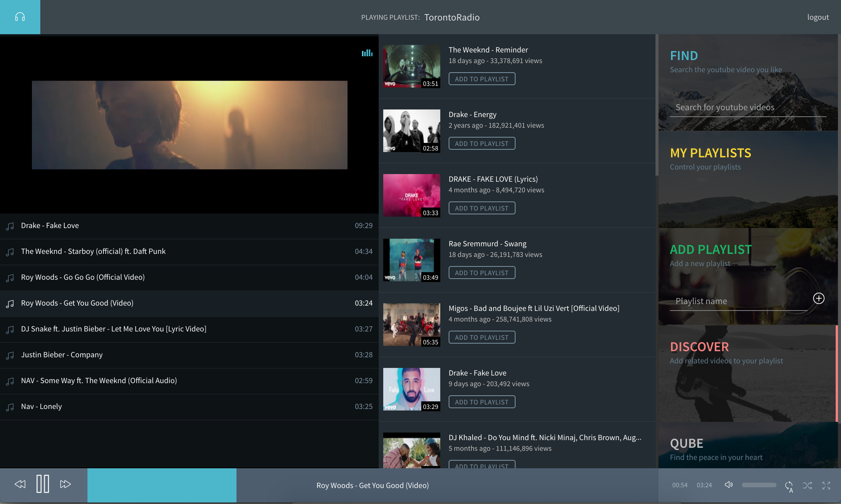This screenshot has width=841, height=504.
Task: Log out of the account
Action: tap(818, 17)
